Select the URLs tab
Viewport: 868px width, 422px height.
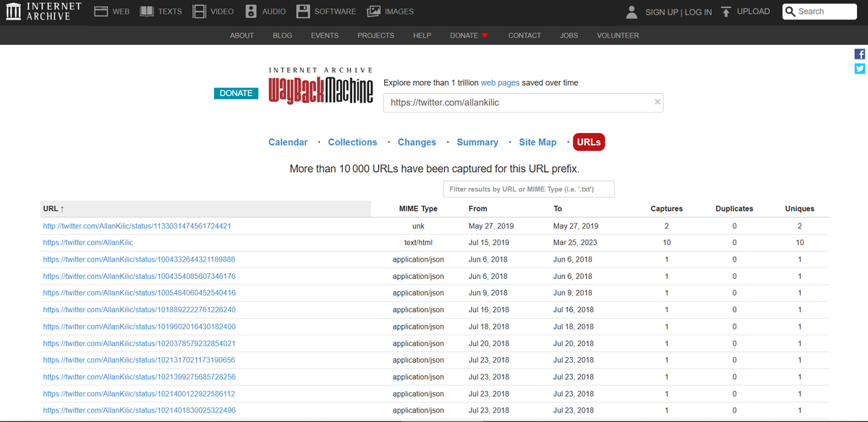click(589, 142)
